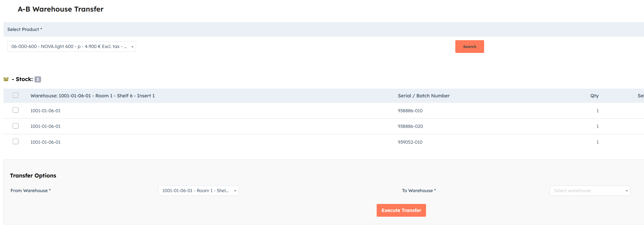Click the stock count badge showing 3

pyautogui.click(x=38, y=79)
